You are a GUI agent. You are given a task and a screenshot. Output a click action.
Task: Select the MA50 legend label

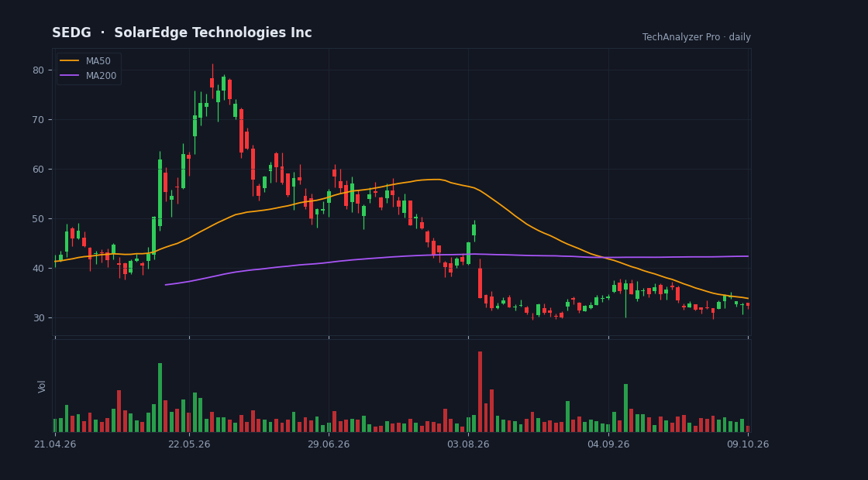(98, 61)
